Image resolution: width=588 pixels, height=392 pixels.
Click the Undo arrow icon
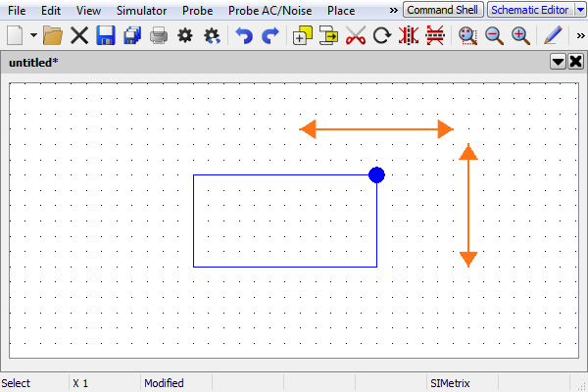[x=244, y=36]
